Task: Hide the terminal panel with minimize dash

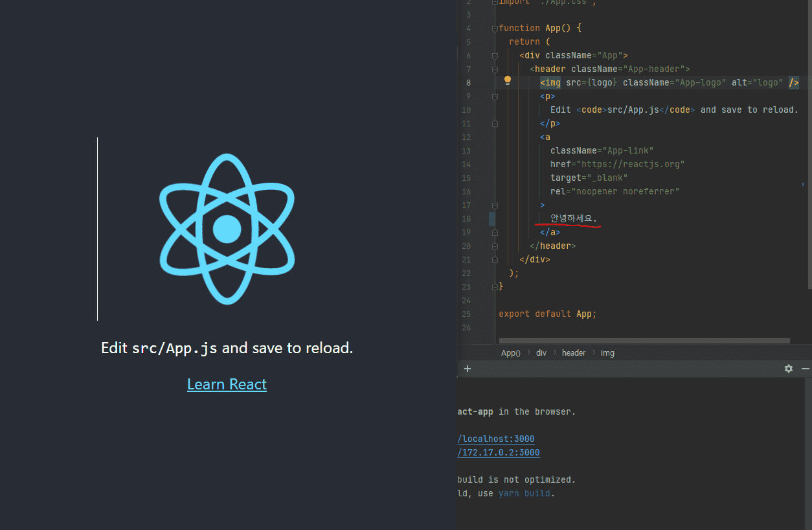Action: click(x=805, y=369)
